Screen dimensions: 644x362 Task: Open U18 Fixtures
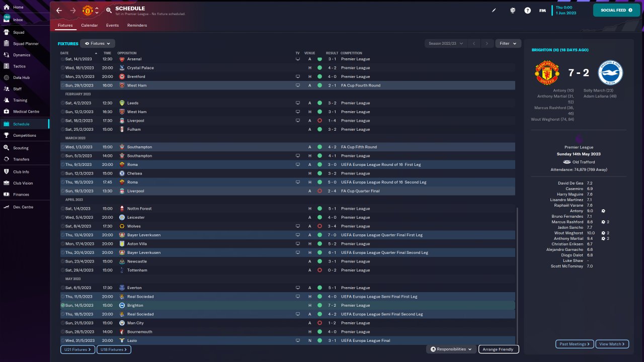click(x=114, y=349)
